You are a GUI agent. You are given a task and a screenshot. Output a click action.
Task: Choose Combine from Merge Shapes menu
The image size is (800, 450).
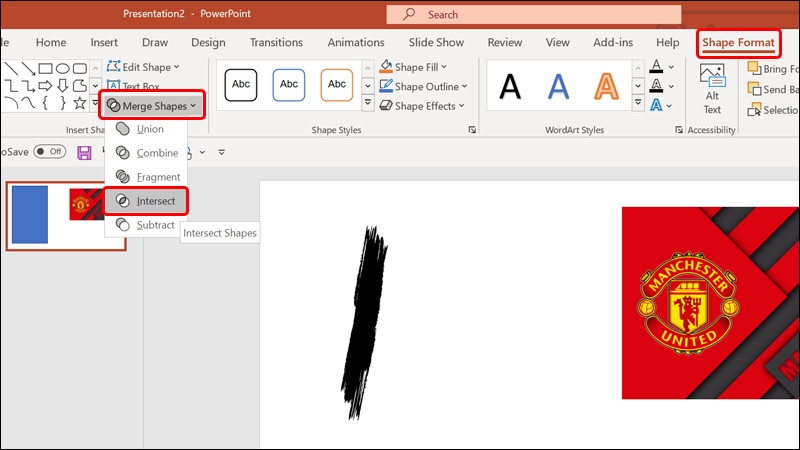pos(146,153)
